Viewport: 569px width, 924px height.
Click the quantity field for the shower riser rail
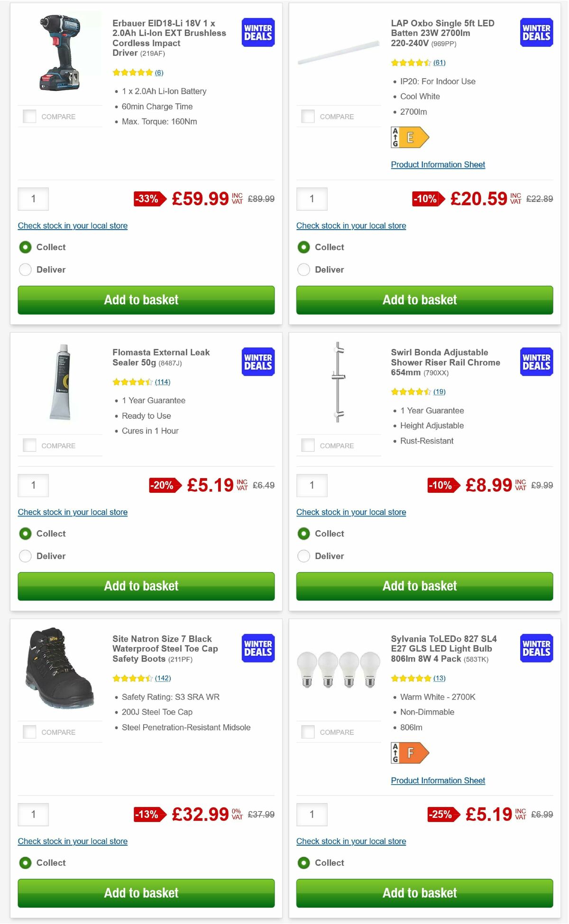point(312,485)
